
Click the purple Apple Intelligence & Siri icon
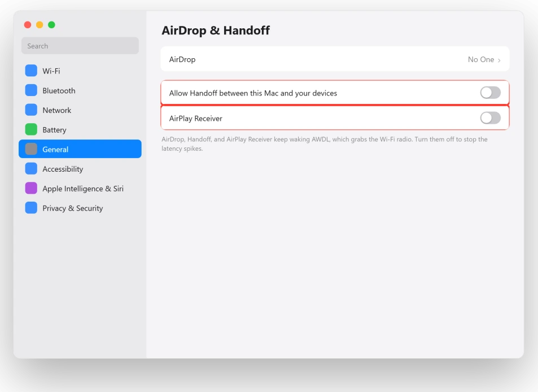[x=31, y=188]
